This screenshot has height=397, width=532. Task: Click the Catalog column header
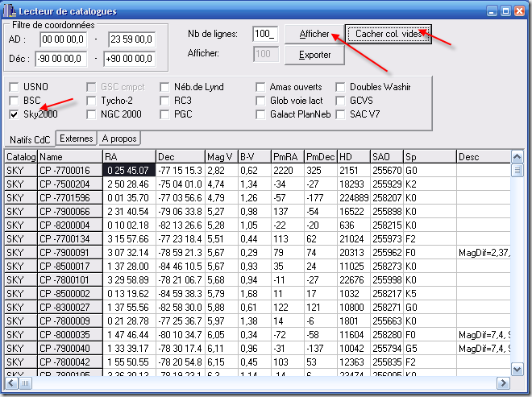coord(21,157)
